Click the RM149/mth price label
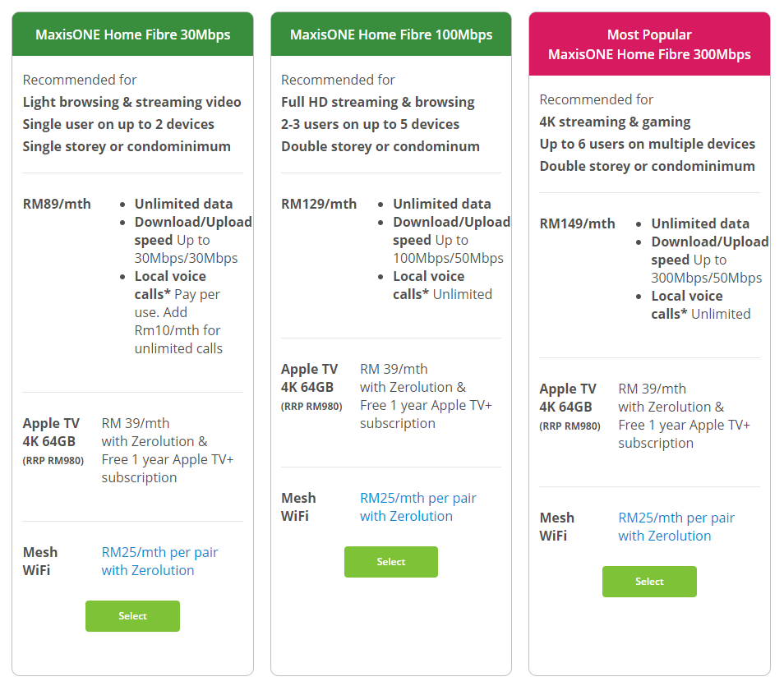The image size is (784, 686). (x=577, y=223)
